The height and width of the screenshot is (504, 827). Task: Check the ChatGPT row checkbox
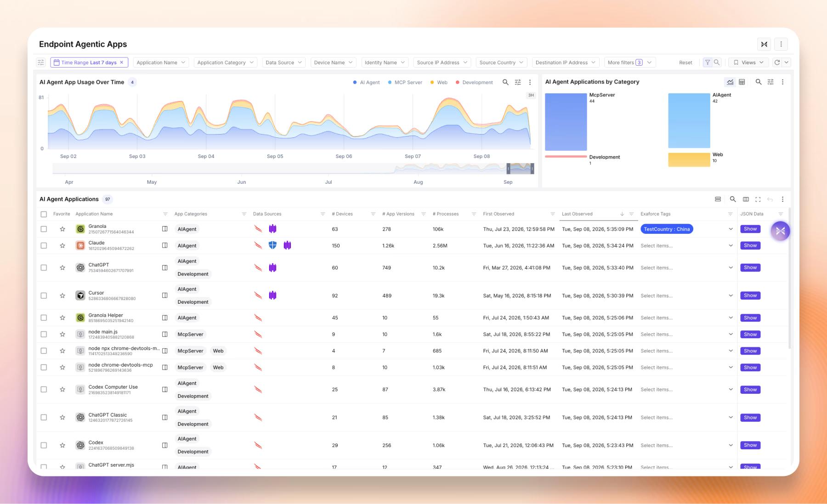pos(44,267)
